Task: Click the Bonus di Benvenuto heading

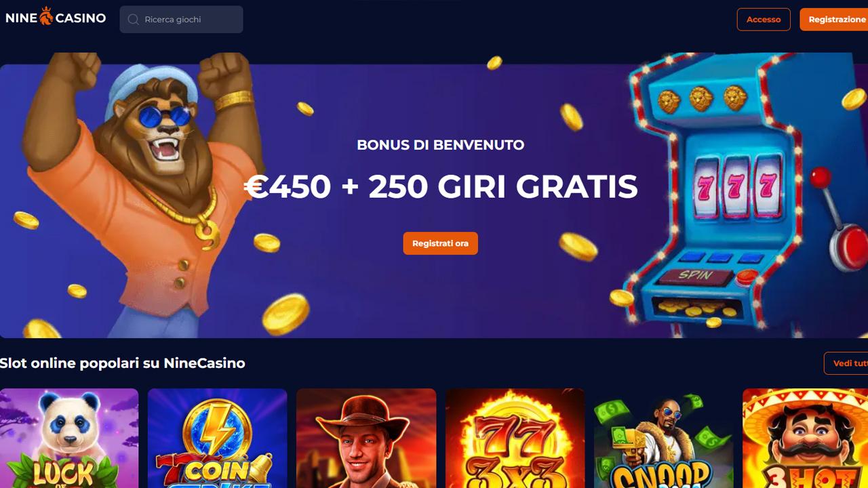Action: (x=441, y=145)
